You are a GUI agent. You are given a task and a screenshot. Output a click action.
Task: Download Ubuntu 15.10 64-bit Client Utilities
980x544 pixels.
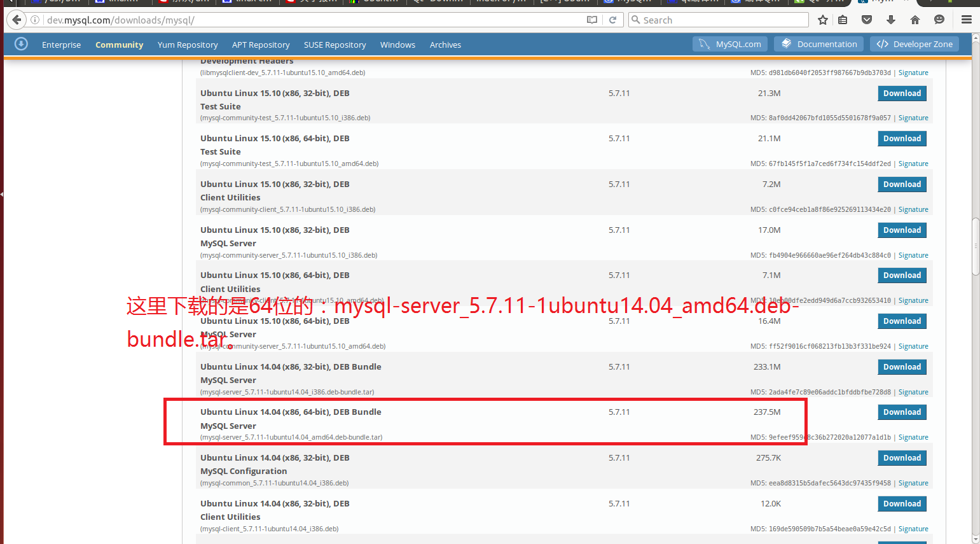click(902, 275)
